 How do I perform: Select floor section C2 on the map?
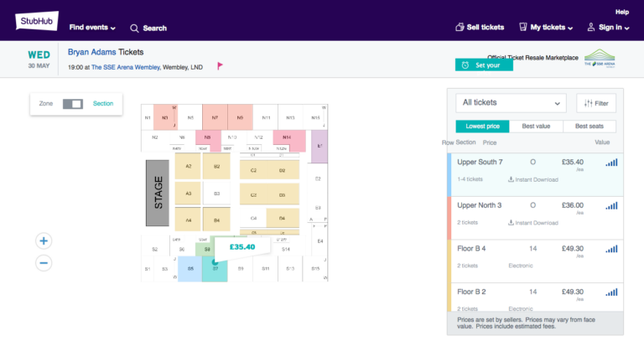253,170
